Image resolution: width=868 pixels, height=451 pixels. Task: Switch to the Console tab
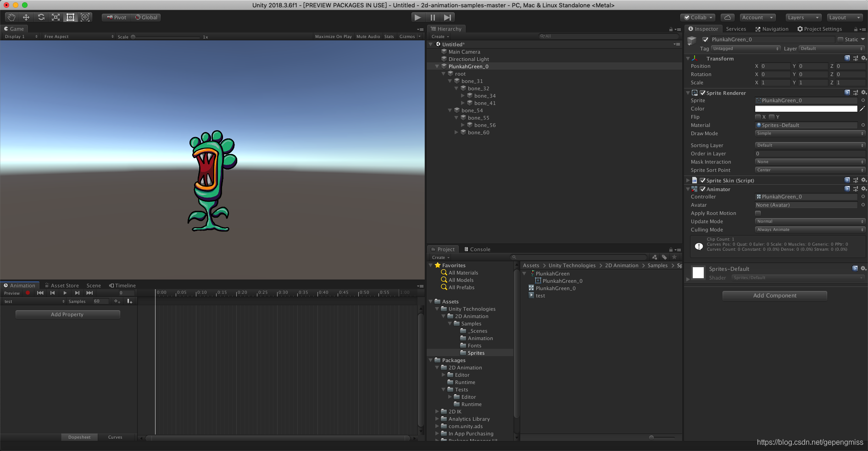click(477, 249)
